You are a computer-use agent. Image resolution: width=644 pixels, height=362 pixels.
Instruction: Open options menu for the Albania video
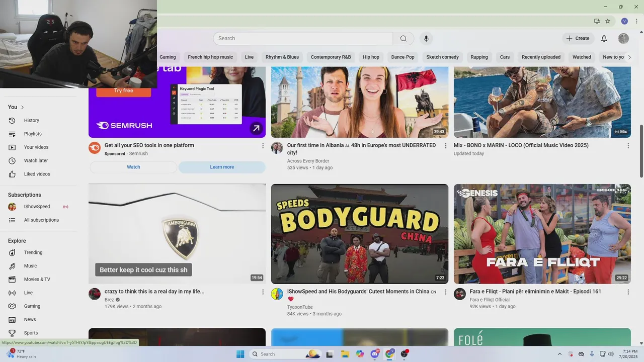click(445, 146)
